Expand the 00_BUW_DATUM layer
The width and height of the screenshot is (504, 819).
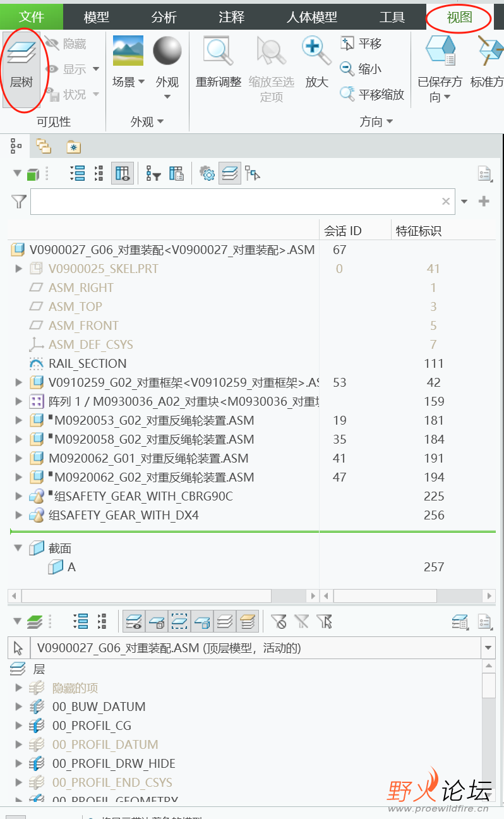[18, 707]
